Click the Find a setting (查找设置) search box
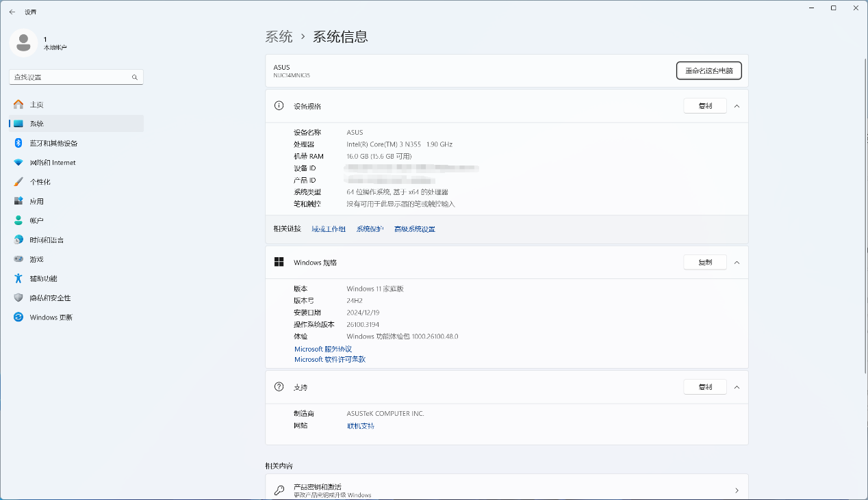Image resolution: width=868 pixels, height=500 pixels. pyautogui.click(x=68, y=77)
